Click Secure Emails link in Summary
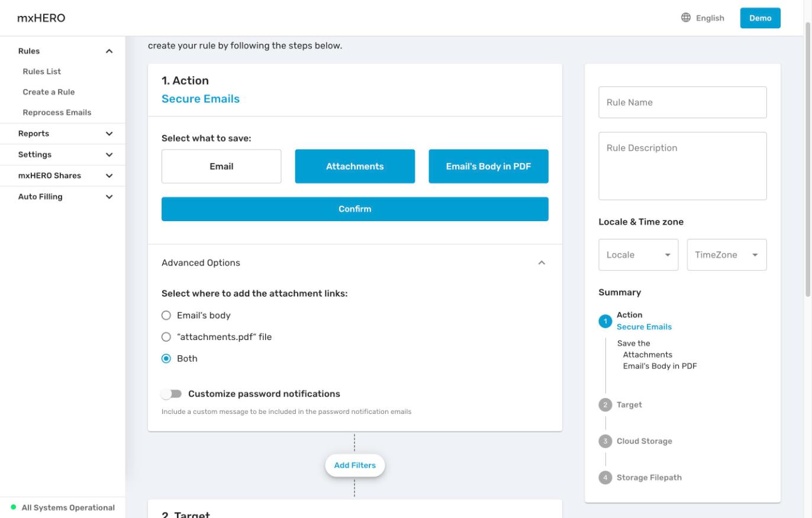812x518 pixels. point(644,327)
